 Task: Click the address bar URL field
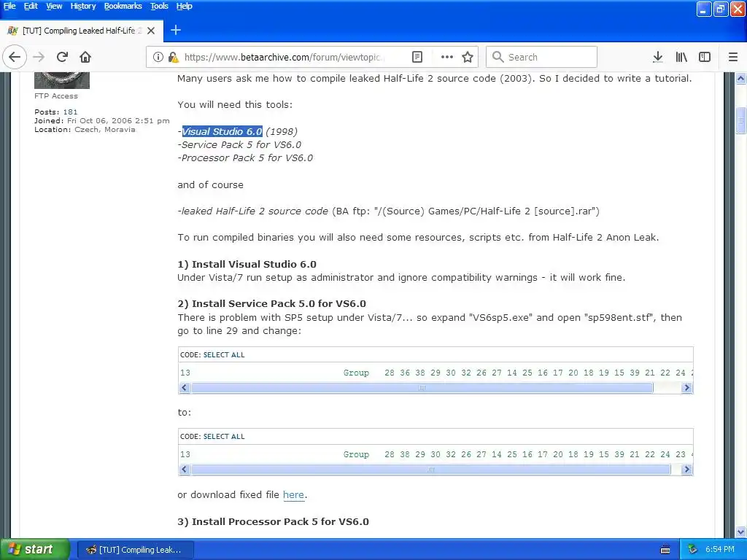pos(284,57)
